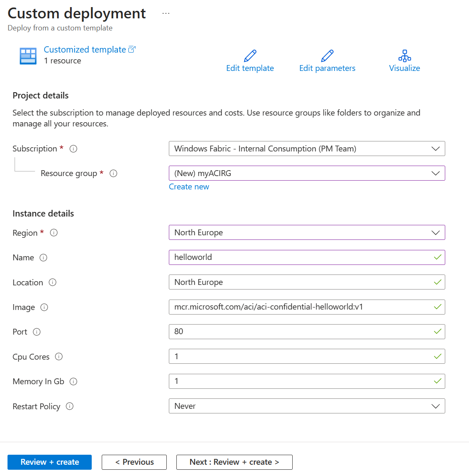
Task: Show the Port info tooltip
Action: 37,332
